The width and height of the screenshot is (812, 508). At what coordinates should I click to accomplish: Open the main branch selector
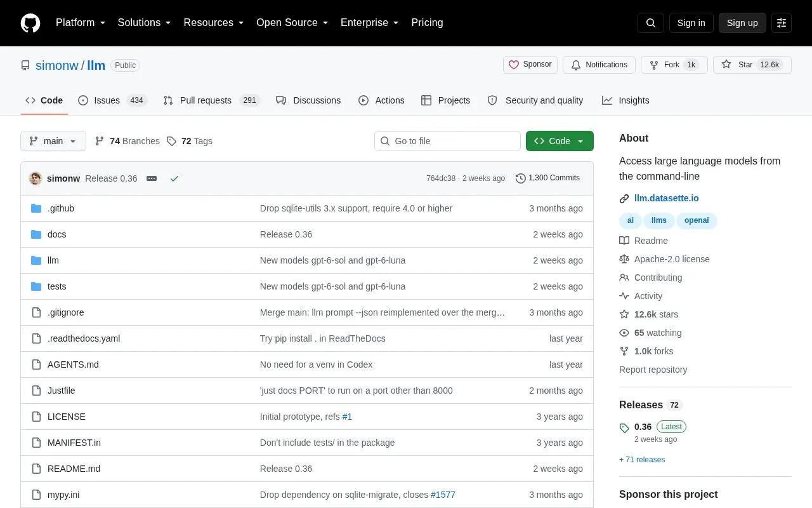tap(53, 141)
